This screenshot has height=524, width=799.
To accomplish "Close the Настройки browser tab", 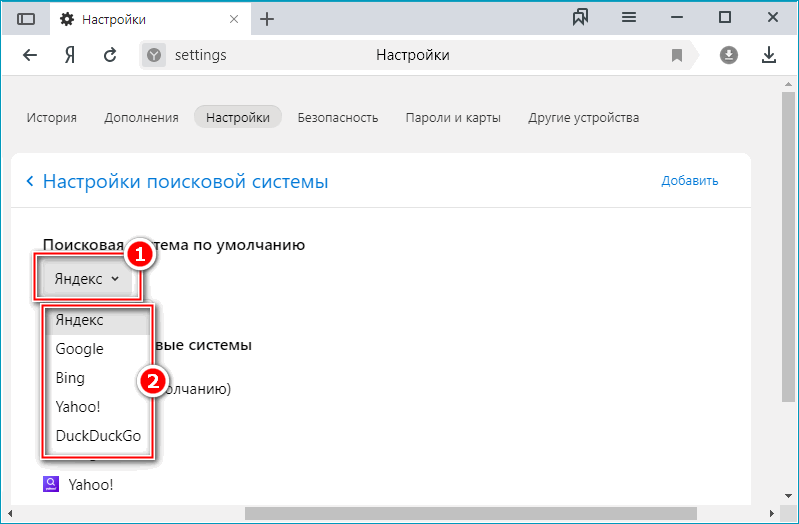I will (x=234, y=19).
